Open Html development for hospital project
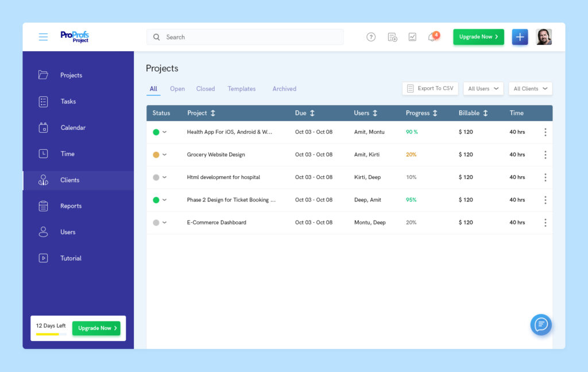Screen dimensions: 588x372 click(x=223, y=177)
